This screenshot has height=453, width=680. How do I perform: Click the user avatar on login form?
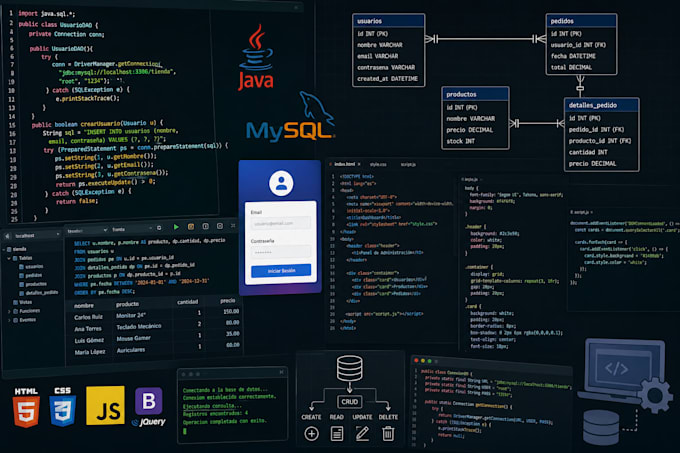[281, 183]
